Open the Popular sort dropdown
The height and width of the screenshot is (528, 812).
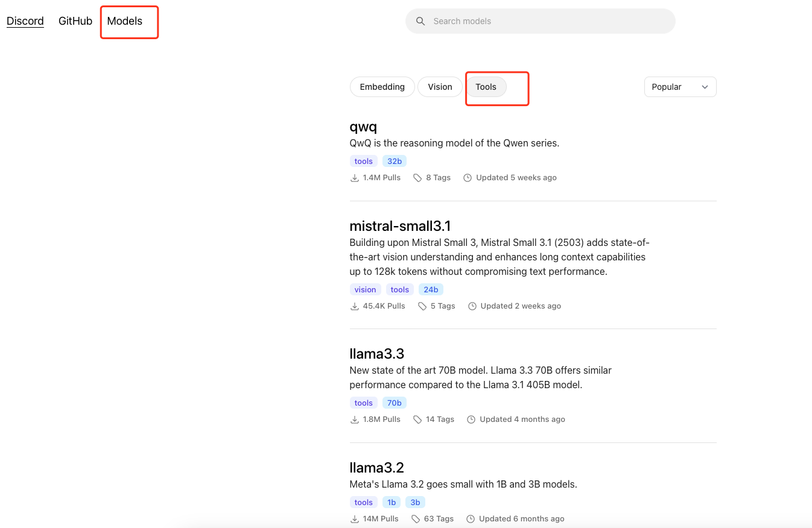pyautogui.click(x=680, y=87)
